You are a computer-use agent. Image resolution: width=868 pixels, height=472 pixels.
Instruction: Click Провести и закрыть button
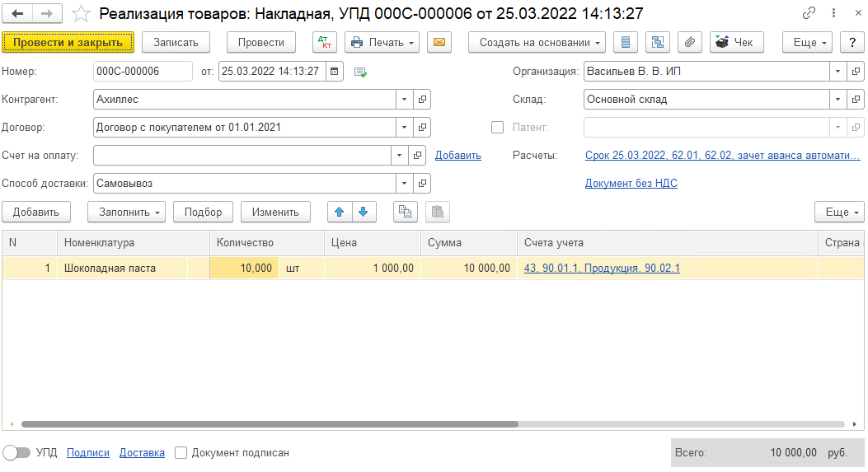click(68, 42)
